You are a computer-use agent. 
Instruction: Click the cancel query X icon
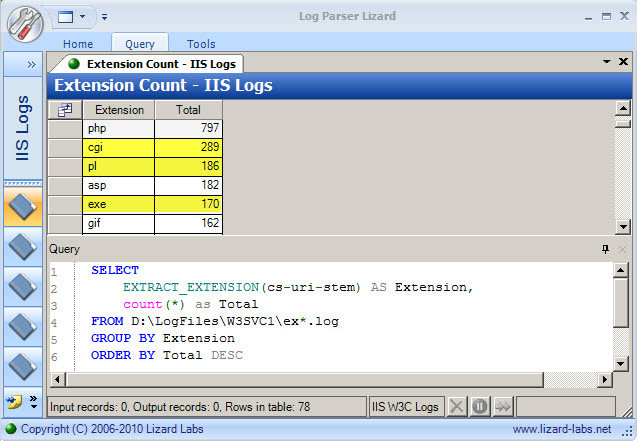[x=457, y=406]
